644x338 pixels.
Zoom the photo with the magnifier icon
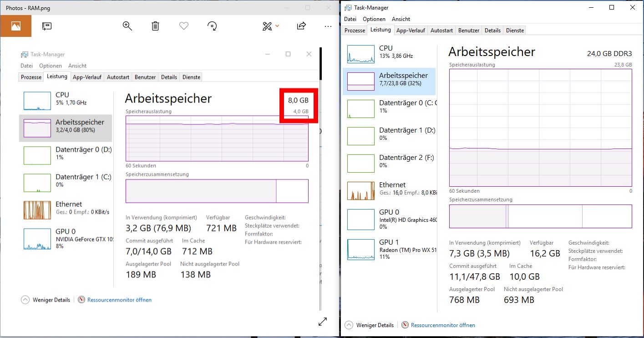pyautogui.click(x=127, y=26)
